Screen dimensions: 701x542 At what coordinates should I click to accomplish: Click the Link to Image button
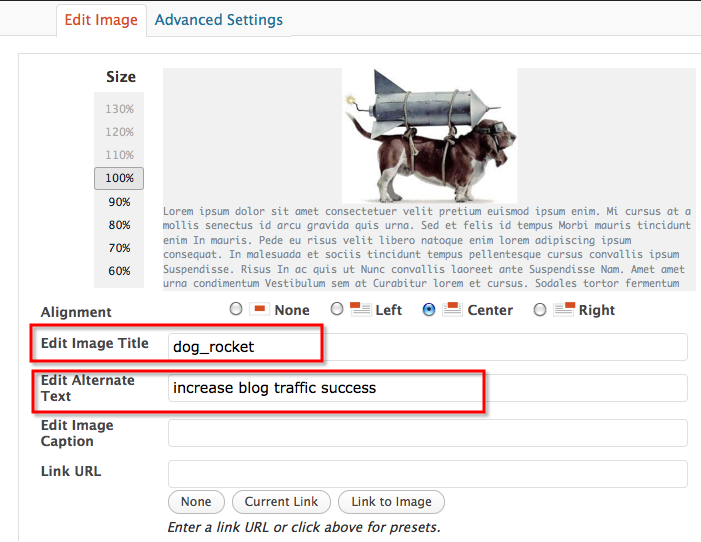point(391,502)
